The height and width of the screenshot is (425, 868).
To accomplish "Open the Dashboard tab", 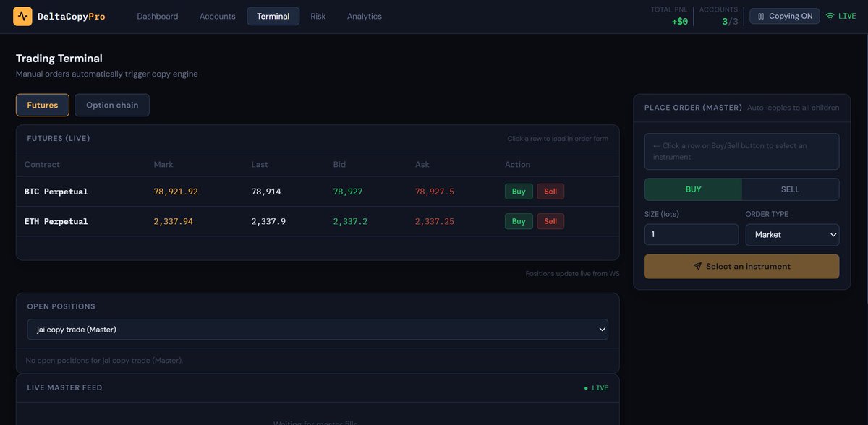I will [x=158, y=16].
